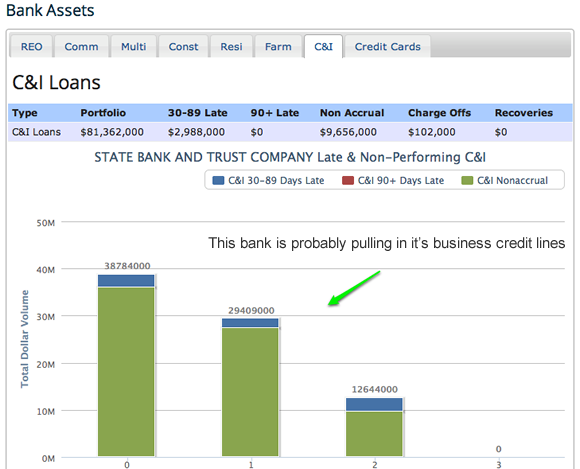Click the C&I Loans heading

pyautogui.click(x=56, y=82)
